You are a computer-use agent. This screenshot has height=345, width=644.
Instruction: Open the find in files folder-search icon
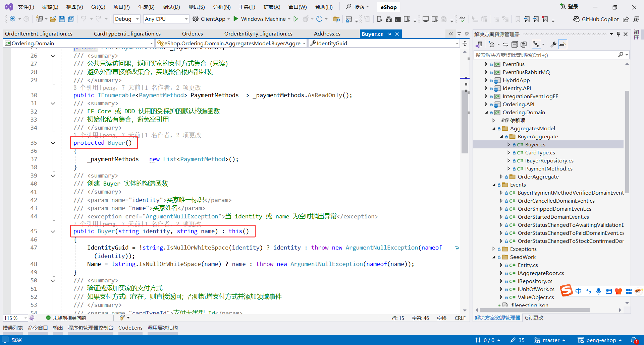[336, 19]
